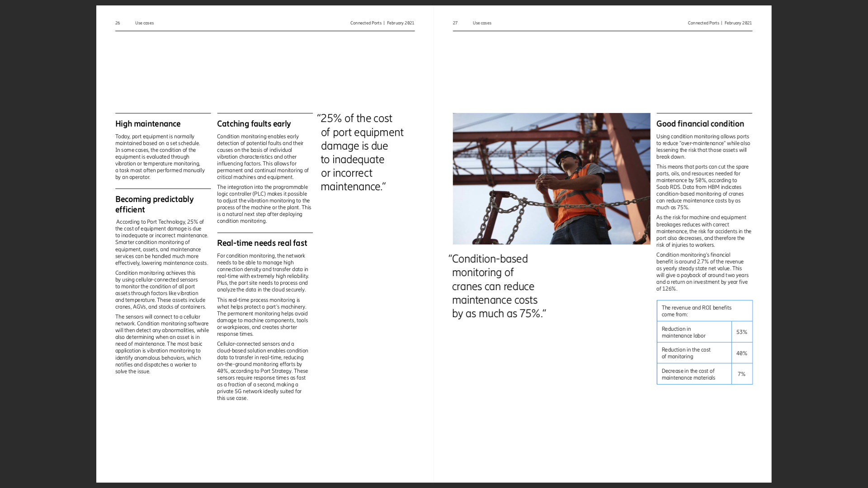Click the page 26 number indicator
This screenshot has height=488, width=868.
point(118,23)
